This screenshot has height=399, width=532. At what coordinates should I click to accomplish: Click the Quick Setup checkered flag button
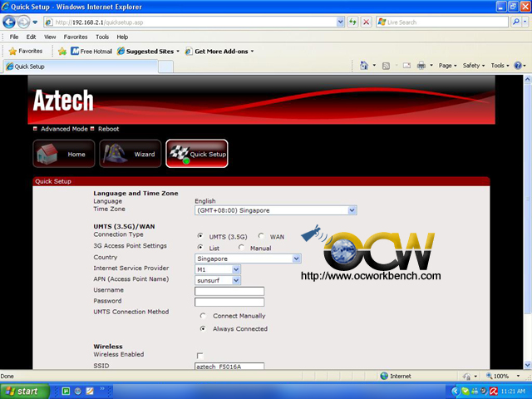[x=197, y=154]
